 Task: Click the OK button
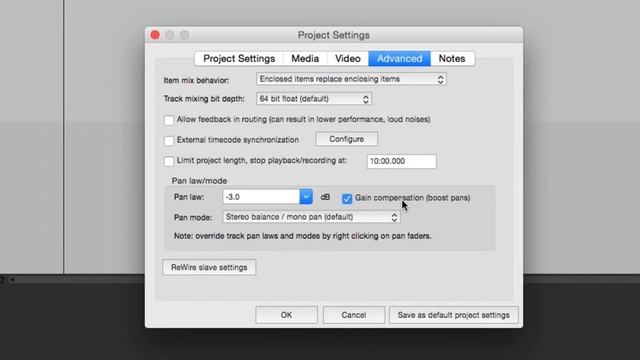[x=287, y=315]
